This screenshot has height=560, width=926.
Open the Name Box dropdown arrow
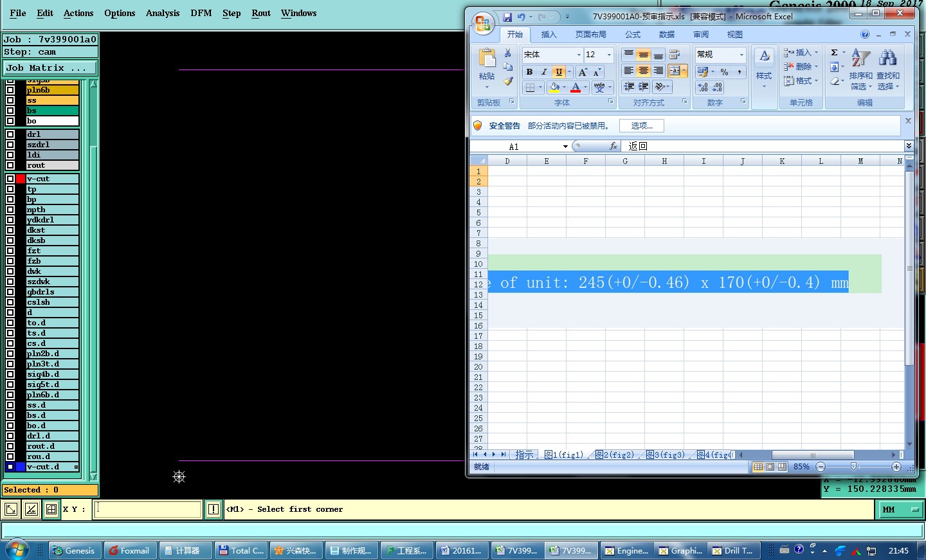(x=565, y=147)
